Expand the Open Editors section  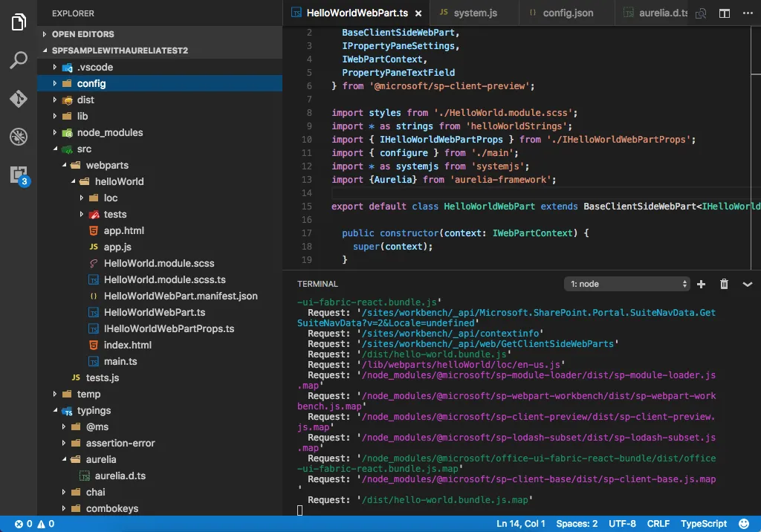[82, 34]
